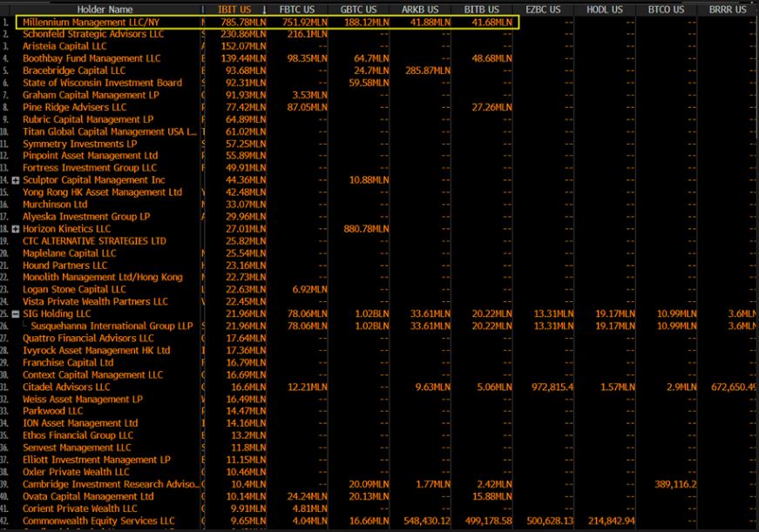Collapse the SIG Holding LLC row
Image resolution: width=759 pixels, height=532 pixels.
click(x=16, y=313)
